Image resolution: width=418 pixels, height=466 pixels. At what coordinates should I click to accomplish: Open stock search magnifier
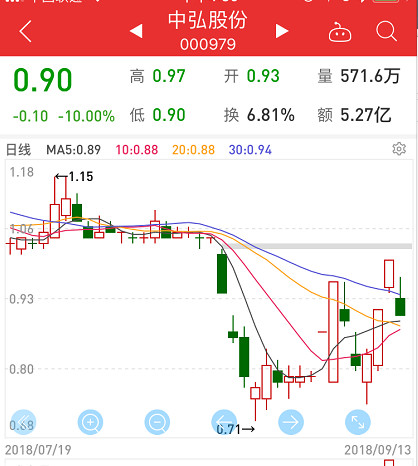386,31
